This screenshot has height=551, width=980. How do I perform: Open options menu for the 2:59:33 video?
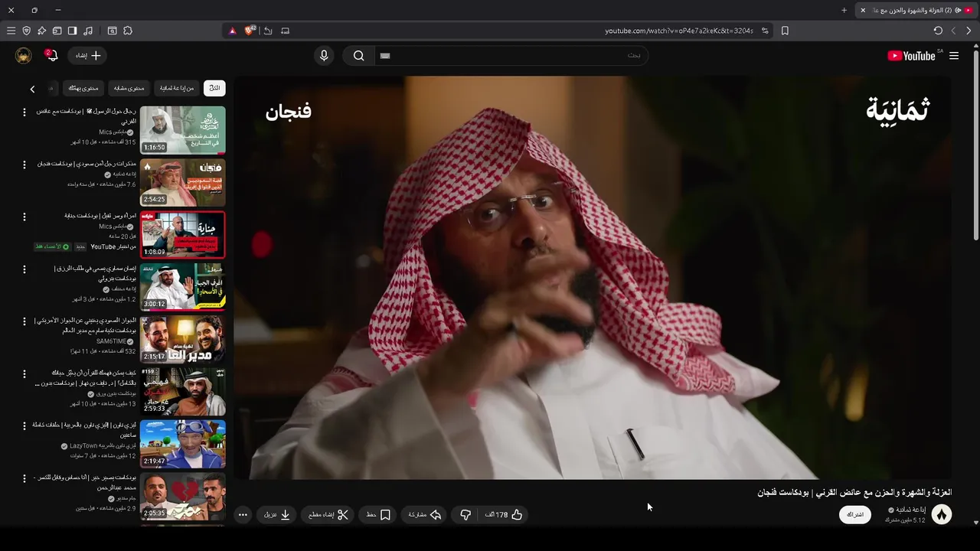pos(24,373)
